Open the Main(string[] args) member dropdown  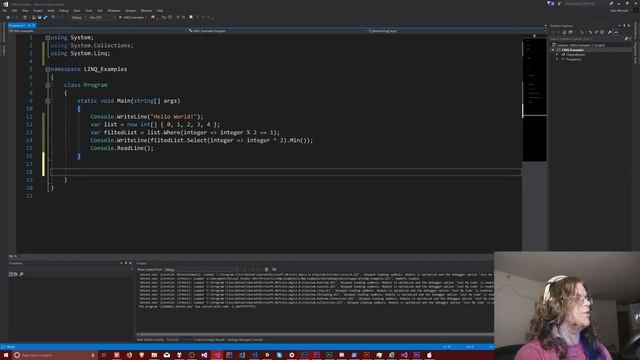[x=456, y=31]
